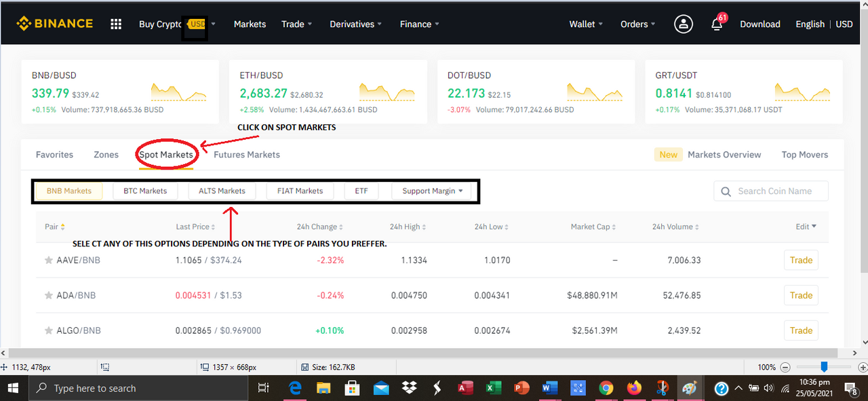Switch to the Zones tab

[x=106, y=155]
